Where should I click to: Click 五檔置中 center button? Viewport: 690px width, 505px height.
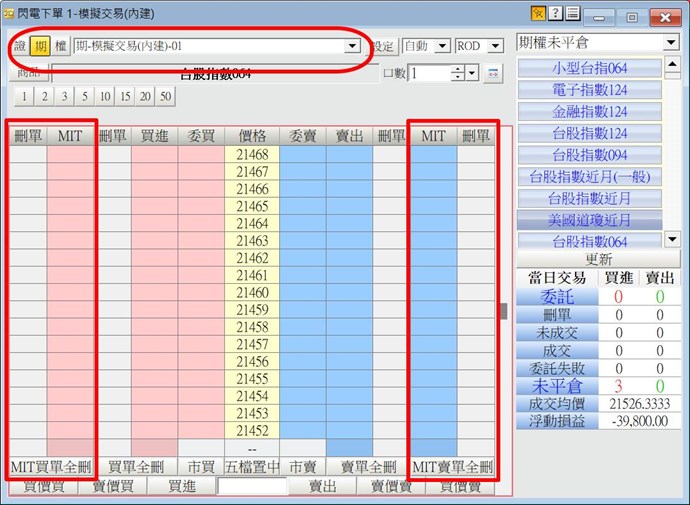click(253, 467)
